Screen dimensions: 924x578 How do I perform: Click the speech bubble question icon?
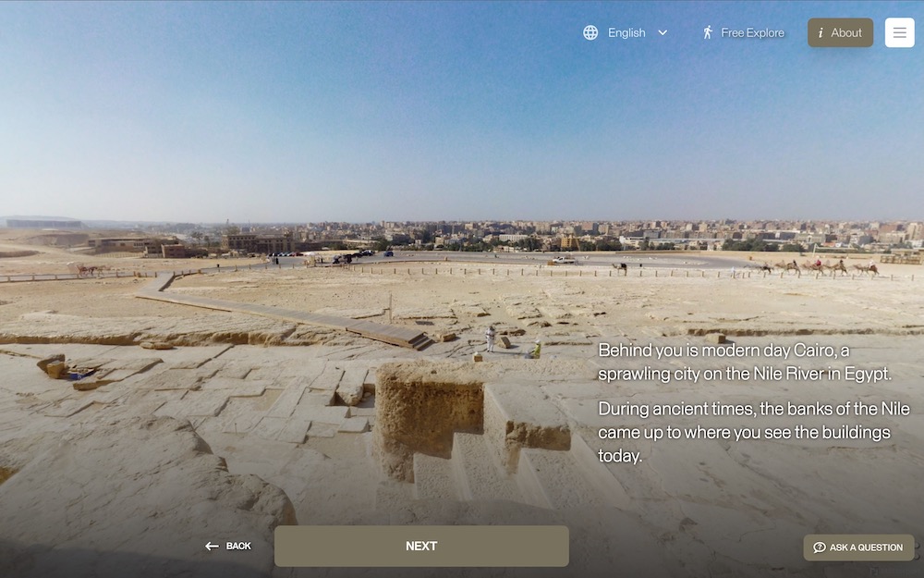click(x=819, y=547)
